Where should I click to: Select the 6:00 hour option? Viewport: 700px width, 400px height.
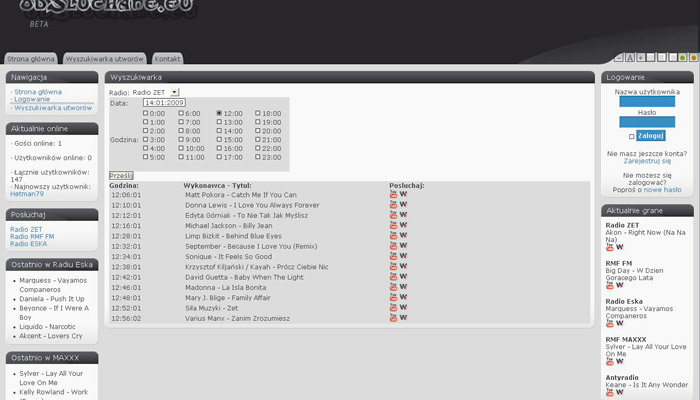182,114
